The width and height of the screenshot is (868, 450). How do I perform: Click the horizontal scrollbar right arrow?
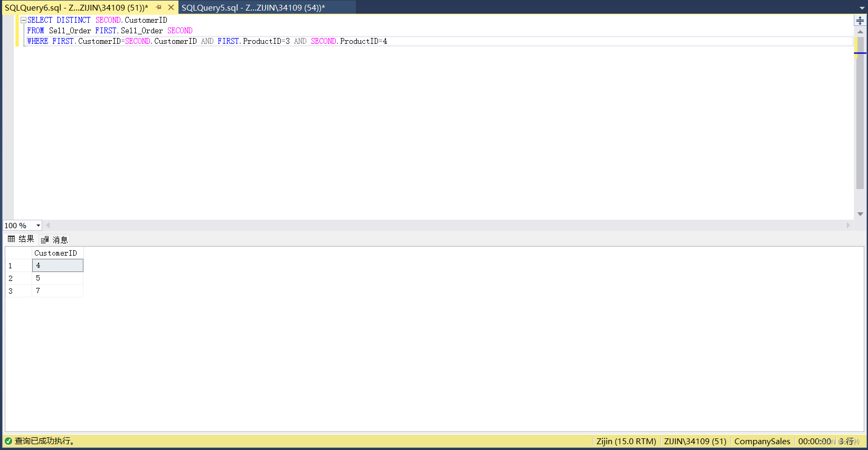click(848, 225)
